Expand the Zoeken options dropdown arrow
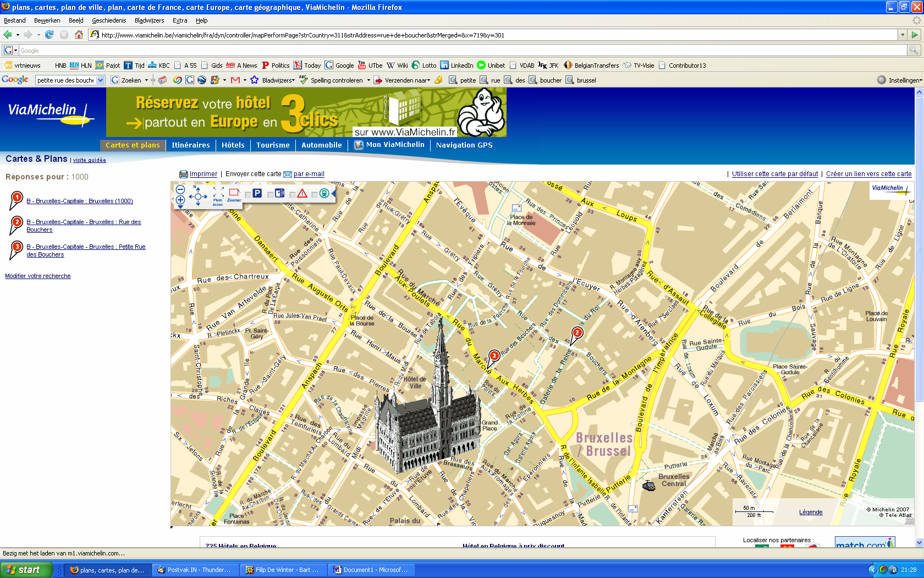Viewport: 924px width, 578px height. (x=146, y=80)
